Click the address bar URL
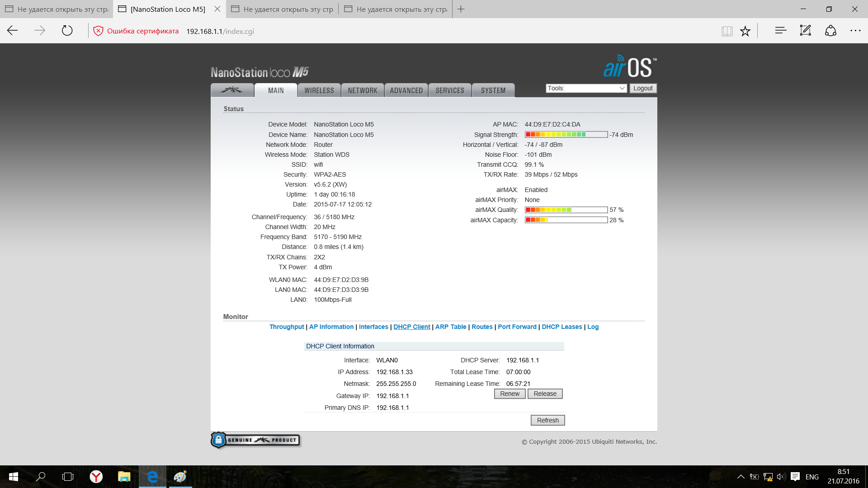Viewport: 868px width, 488px height. [x=220, y=31]
